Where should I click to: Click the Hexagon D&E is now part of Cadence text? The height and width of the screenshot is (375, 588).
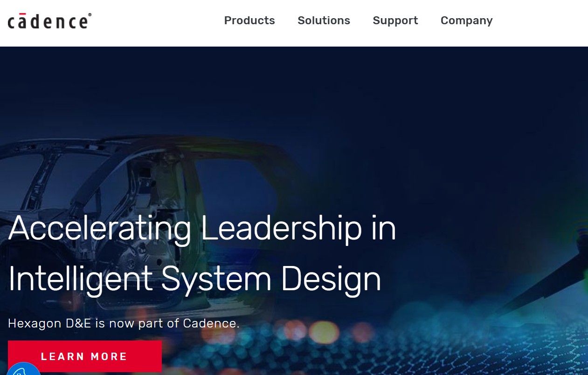pyautogui.click(x=124, y=323)
